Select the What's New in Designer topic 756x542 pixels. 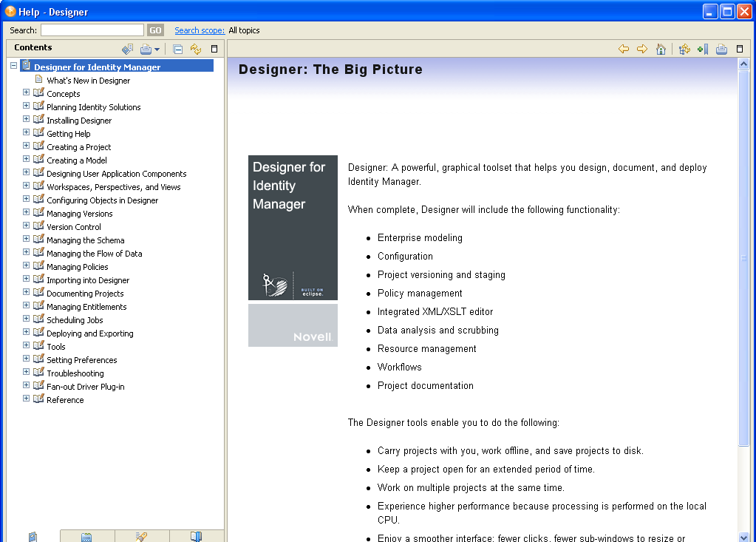(86, 80)
